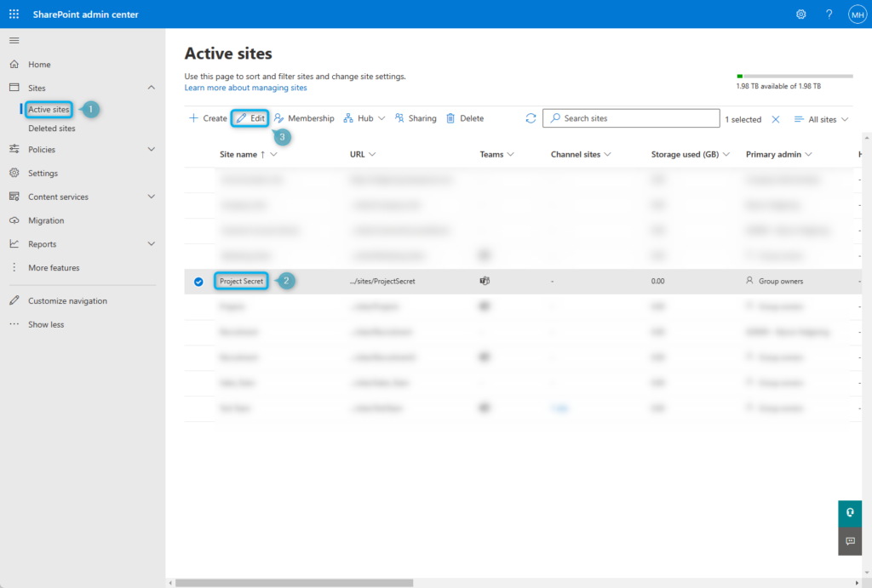Refresh the active sites list

coord(531,117)
